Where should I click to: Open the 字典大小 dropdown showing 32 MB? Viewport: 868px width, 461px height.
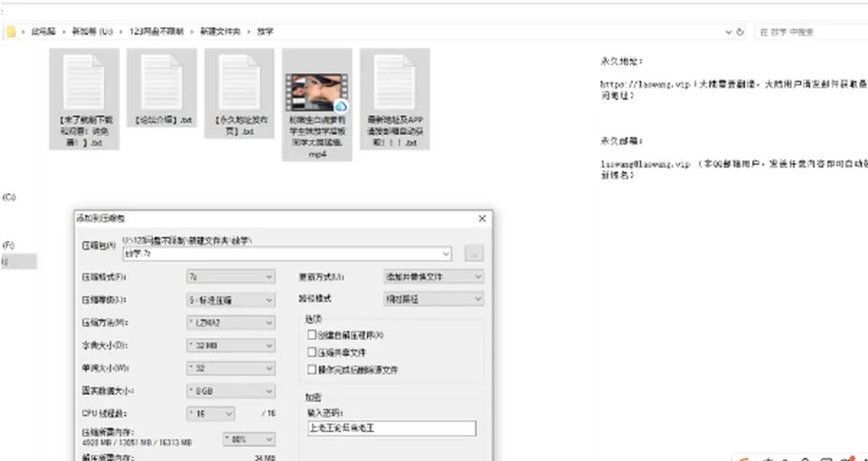tap(231, 345)
